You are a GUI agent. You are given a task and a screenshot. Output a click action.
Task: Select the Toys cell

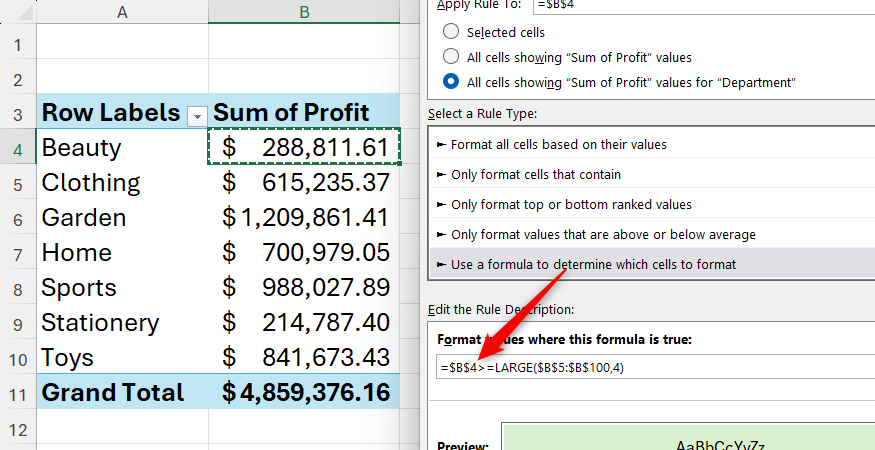[122, 357]
